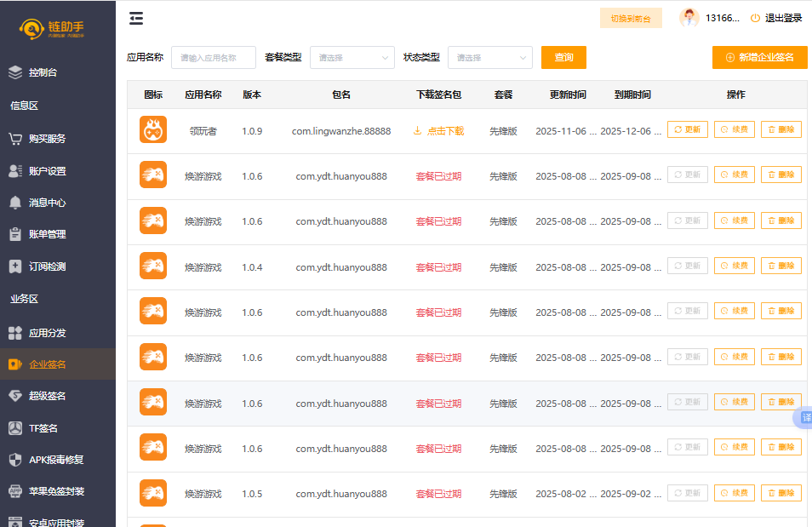Click the floating translate icon at right edge
This screenshot has height=527, width=812.
[x=804, y=418]
